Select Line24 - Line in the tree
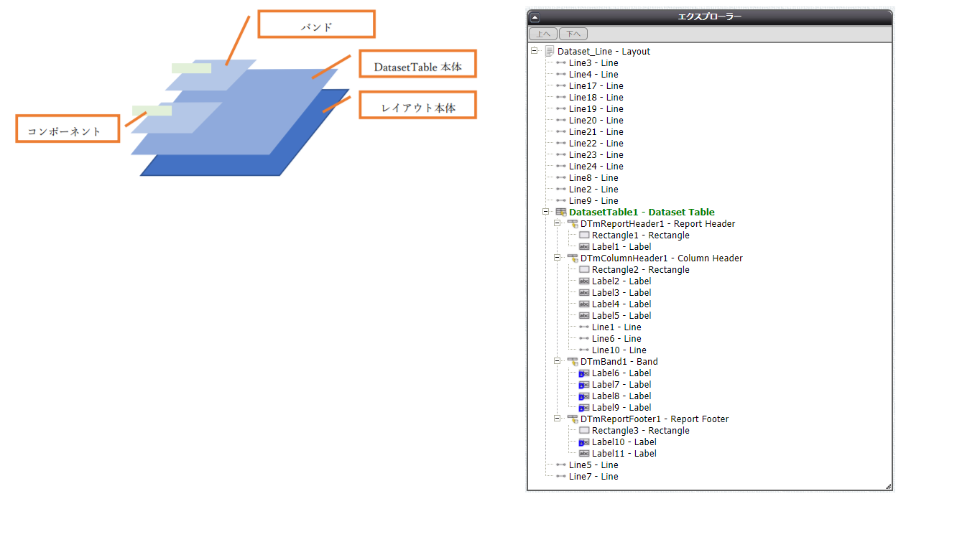 coord(596,167)
